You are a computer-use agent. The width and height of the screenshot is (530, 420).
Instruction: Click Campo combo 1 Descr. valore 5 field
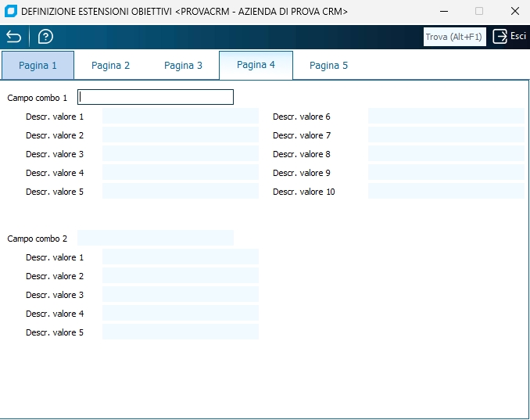[181, 191]
